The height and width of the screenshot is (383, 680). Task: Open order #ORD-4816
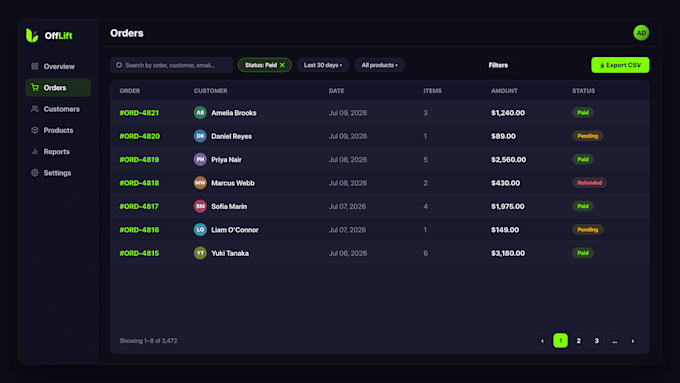pyautogui.click(x=139, y=230)
